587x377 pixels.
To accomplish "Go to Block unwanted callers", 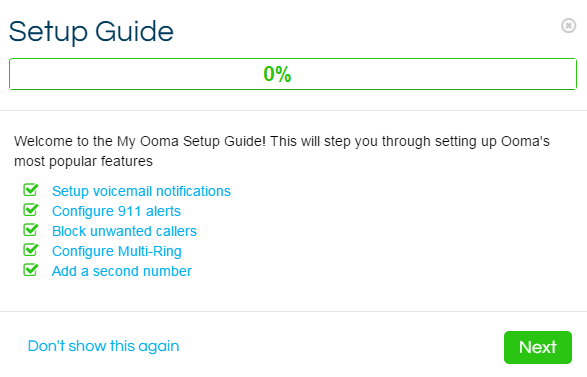I will click(124, 231).
